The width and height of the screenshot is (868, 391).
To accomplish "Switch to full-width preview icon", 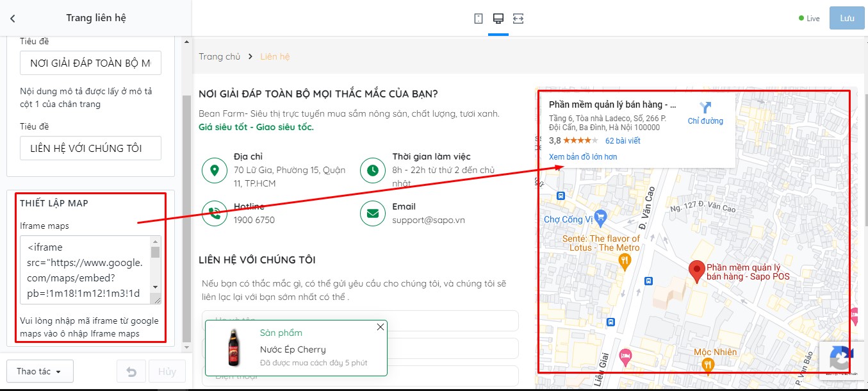I will (x=518, y=19).
